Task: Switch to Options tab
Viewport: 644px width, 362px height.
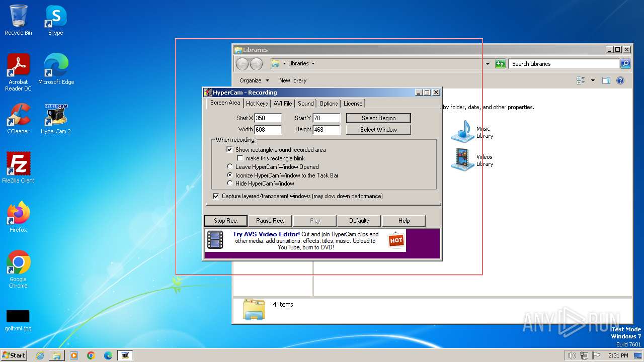Action: (x=329, y=104)
